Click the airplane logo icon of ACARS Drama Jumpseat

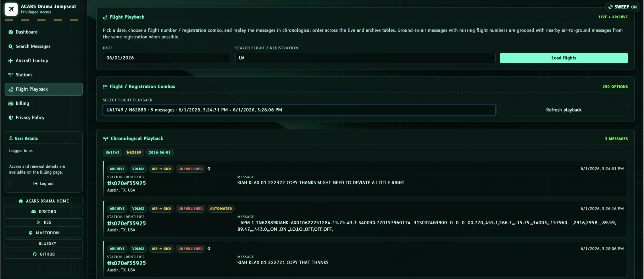tap(11, 9)
